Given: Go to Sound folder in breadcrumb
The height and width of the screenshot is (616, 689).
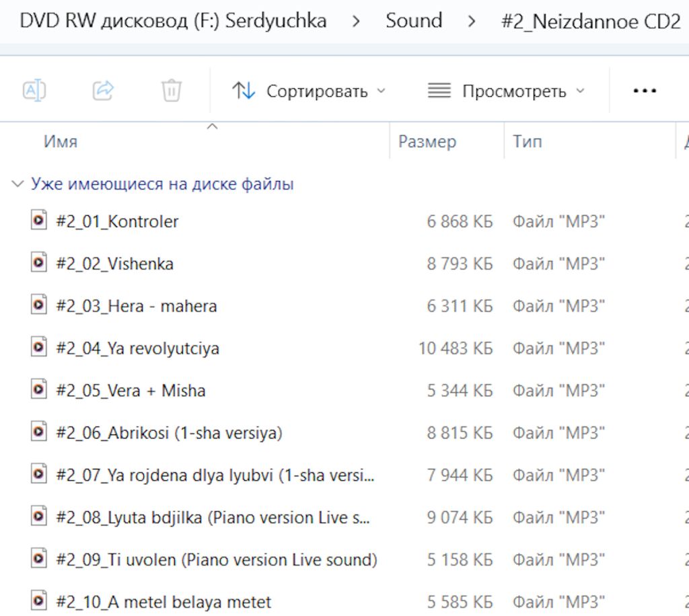Looking at the screenshot, I should (x=414, y=21).
